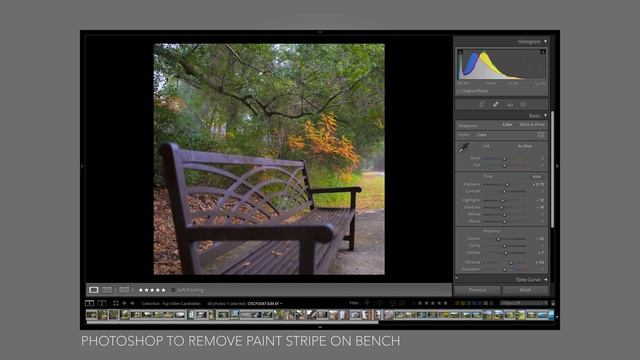Set treatment to Color
640x360 pixels.
(507, 124)
